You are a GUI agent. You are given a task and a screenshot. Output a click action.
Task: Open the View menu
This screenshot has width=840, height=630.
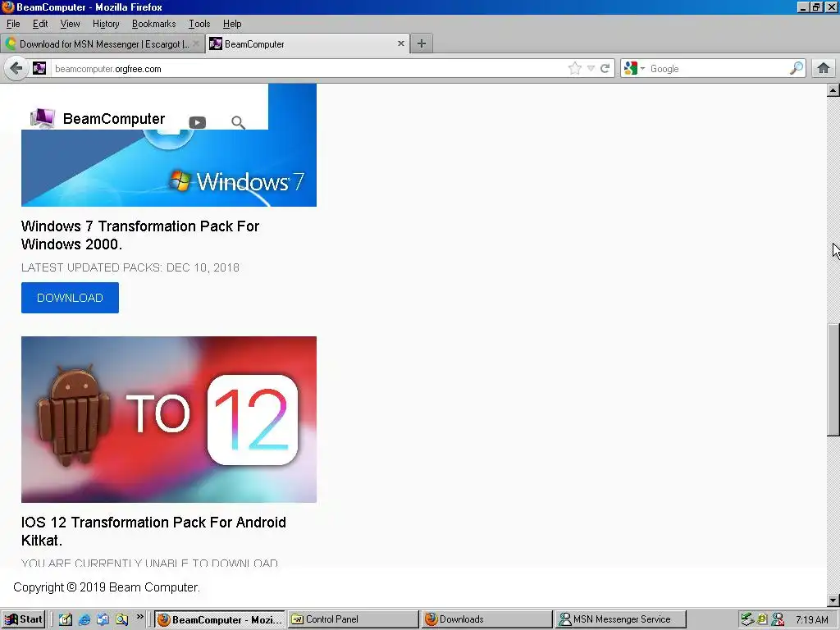click(71, 24)
